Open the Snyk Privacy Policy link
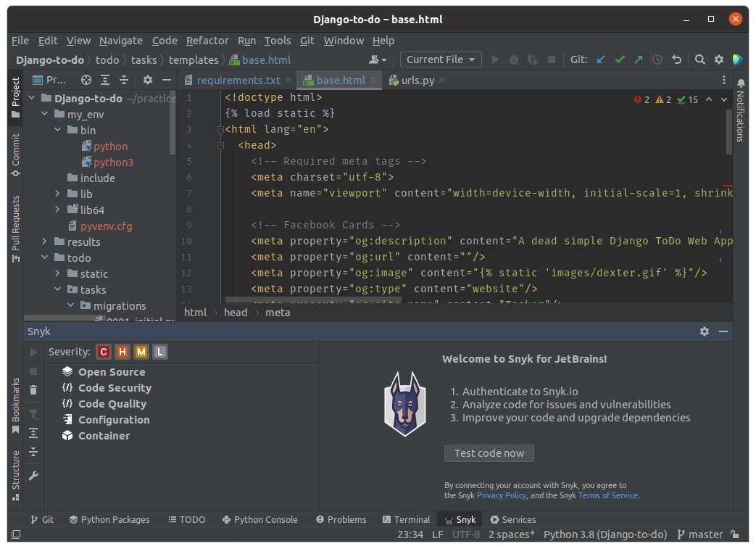Image resolution: width=756 pixels, height=549 pixels. (502, 495)
